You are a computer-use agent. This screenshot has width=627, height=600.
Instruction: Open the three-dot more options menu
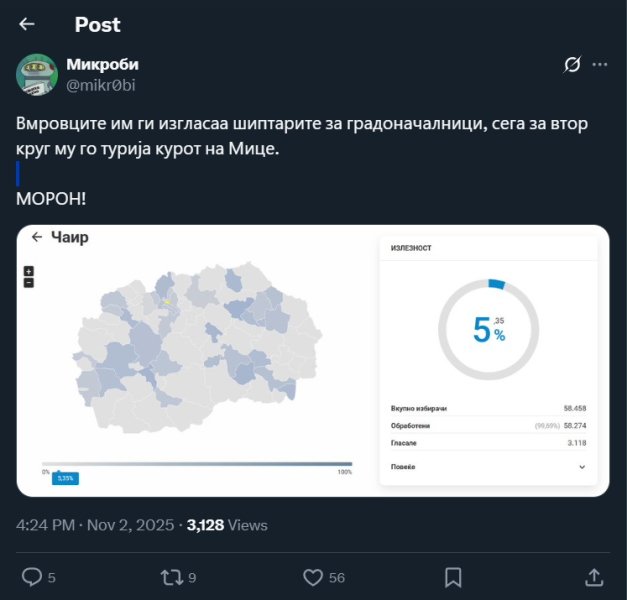pos(600,65)
